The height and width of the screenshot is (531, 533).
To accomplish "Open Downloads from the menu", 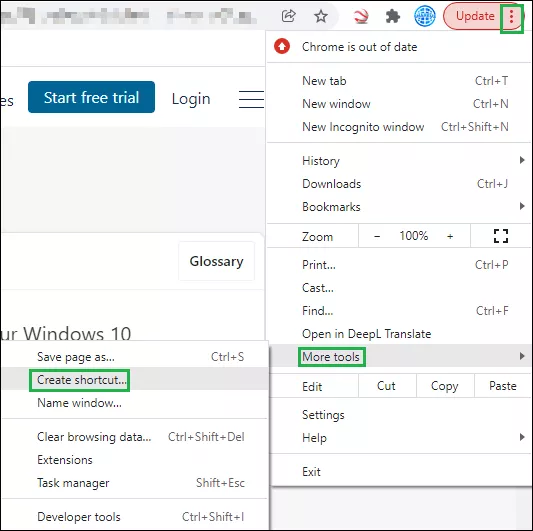I will (399, 184).
